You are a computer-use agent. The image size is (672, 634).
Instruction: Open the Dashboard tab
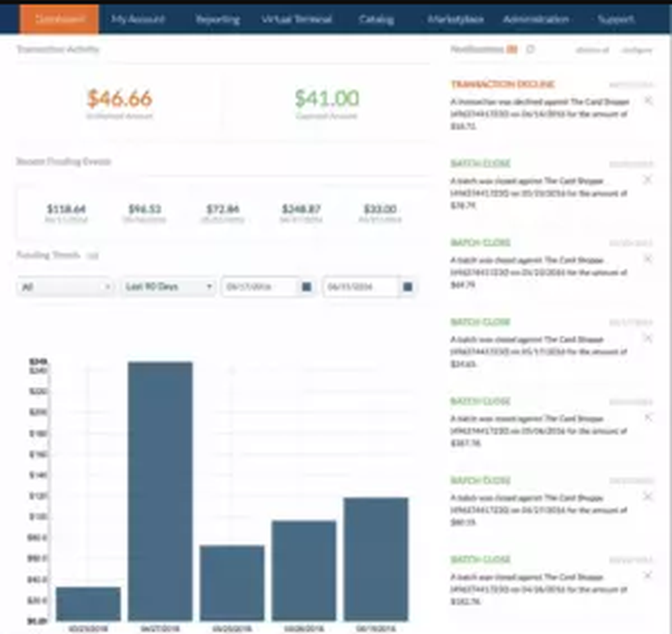click(59, 19)
